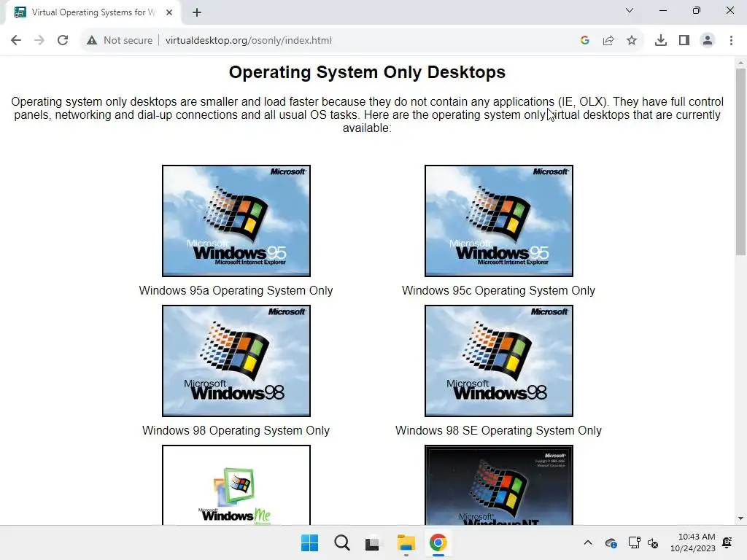Open the notification center icon
Viewport: 747px width, 560px height.
[x=727, y=542]
